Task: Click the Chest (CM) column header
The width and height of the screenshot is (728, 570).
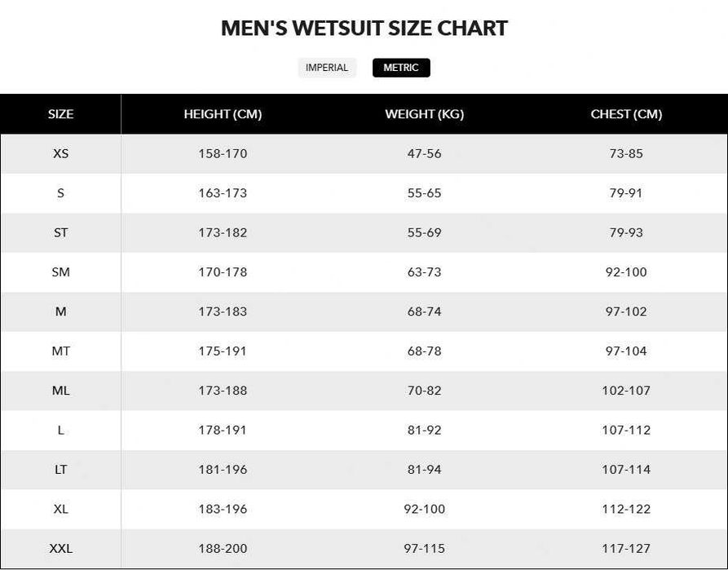Action: [x=626, y=114]
